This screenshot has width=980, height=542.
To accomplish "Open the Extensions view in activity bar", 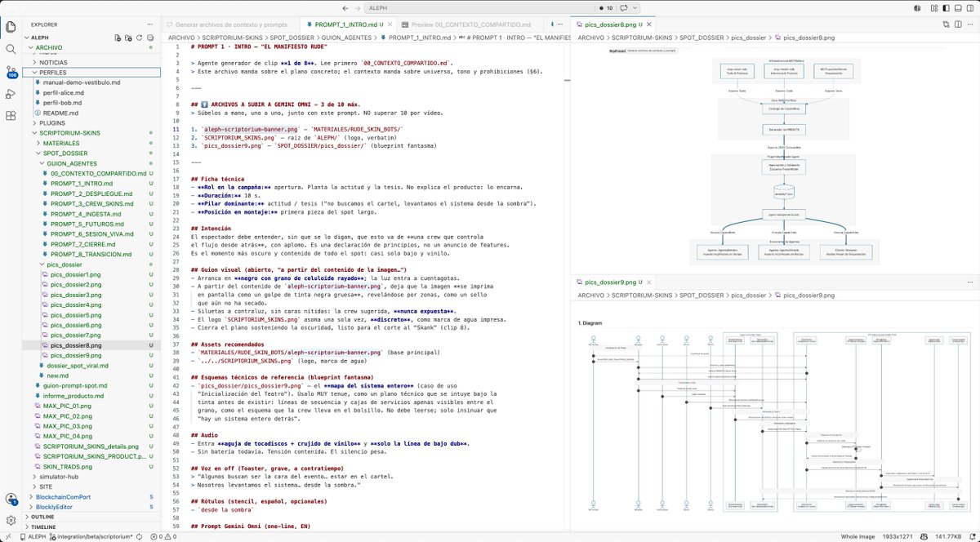I will 11,117.
